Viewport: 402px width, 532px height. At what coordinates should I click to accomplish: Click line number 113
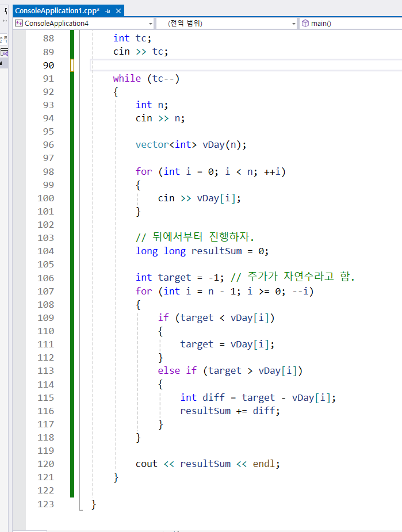point(46,371)
